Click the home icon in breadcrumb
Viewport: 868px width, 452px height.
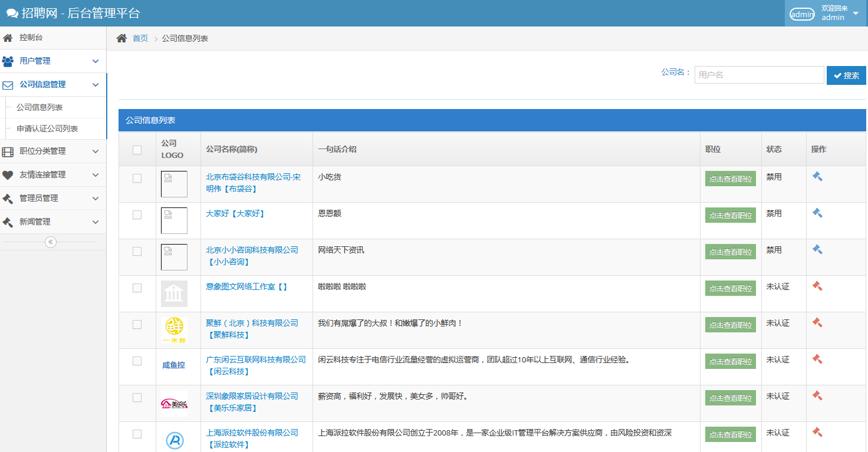tap(121, 38)
